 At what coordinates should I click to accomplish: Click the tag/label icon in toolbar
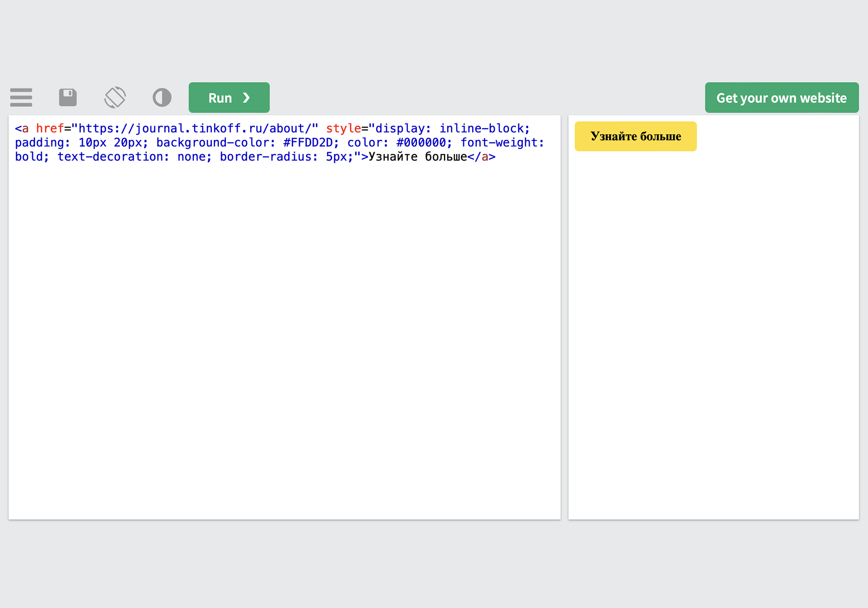click(x=115, y=97)
